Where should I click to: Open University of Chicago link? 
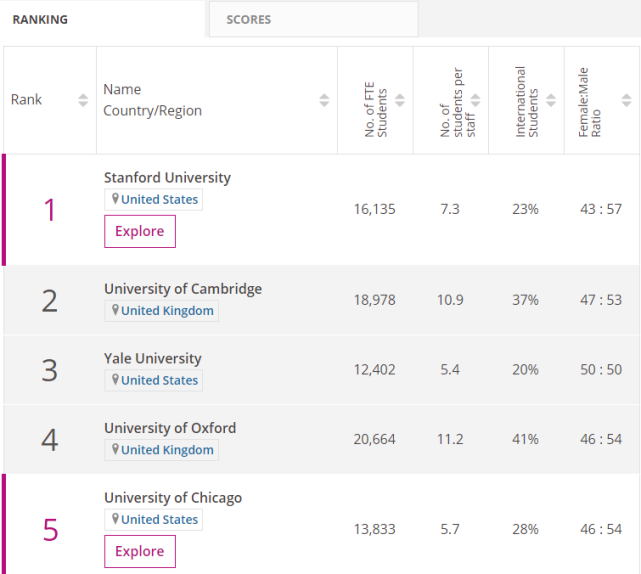point(173,497)
